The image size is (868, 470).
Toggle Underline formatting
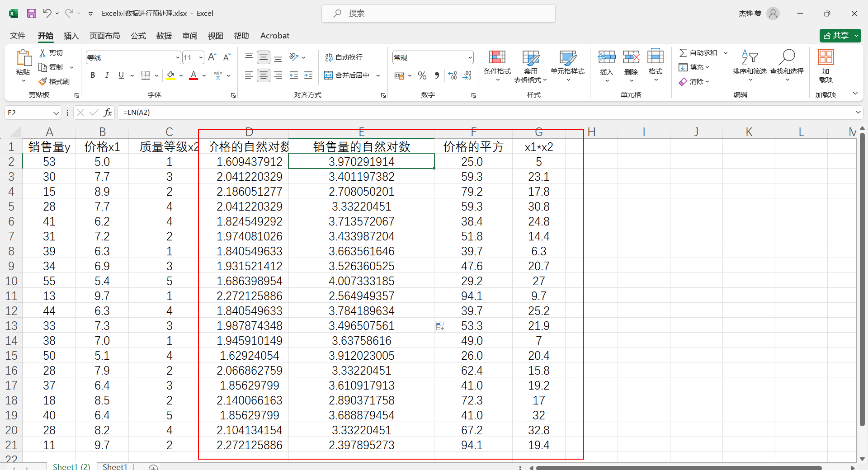click(121, 75)
